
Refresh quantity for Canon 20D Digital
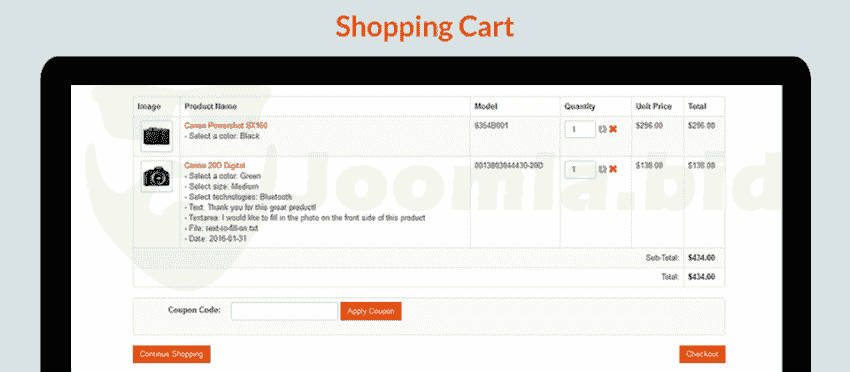pyautogui.click(x=602, y=169)
